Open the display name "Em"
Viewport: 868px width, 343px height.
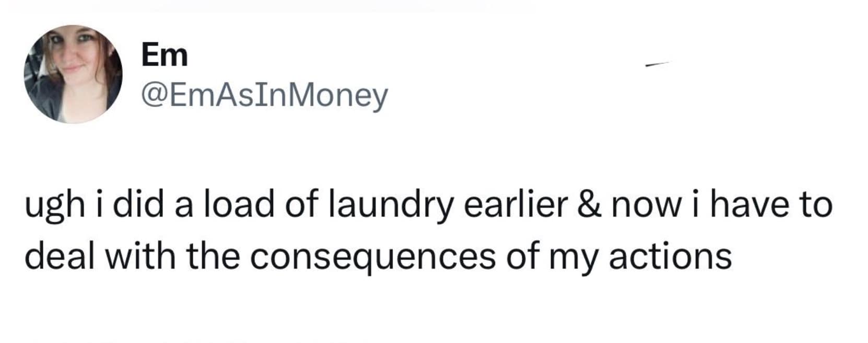165,55
